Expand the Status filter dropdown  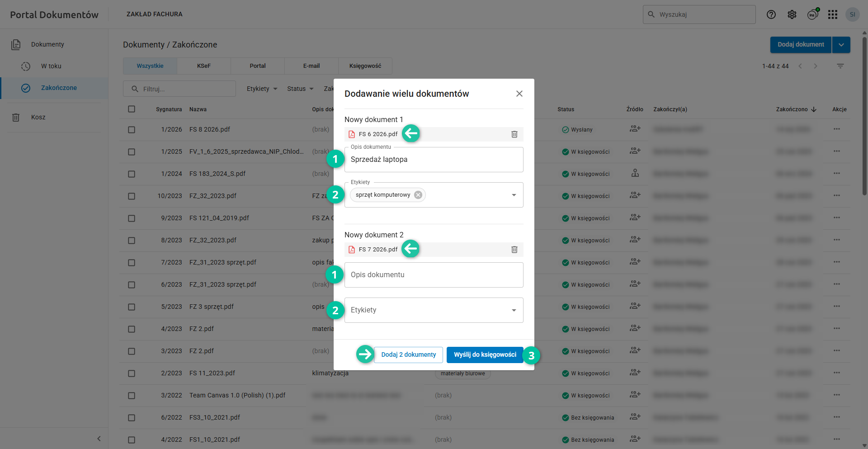pos(300,89)
